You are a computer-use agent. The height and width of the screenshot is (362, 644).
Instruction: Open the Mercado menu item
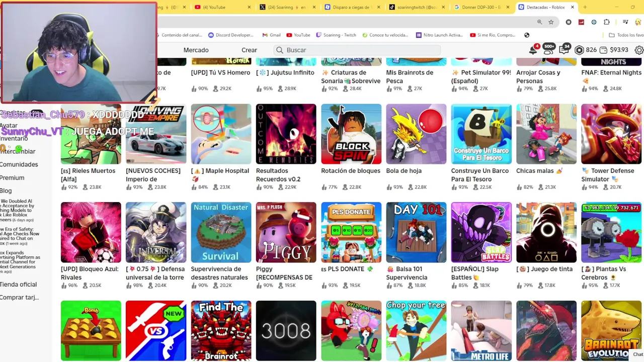click(196, 50)
